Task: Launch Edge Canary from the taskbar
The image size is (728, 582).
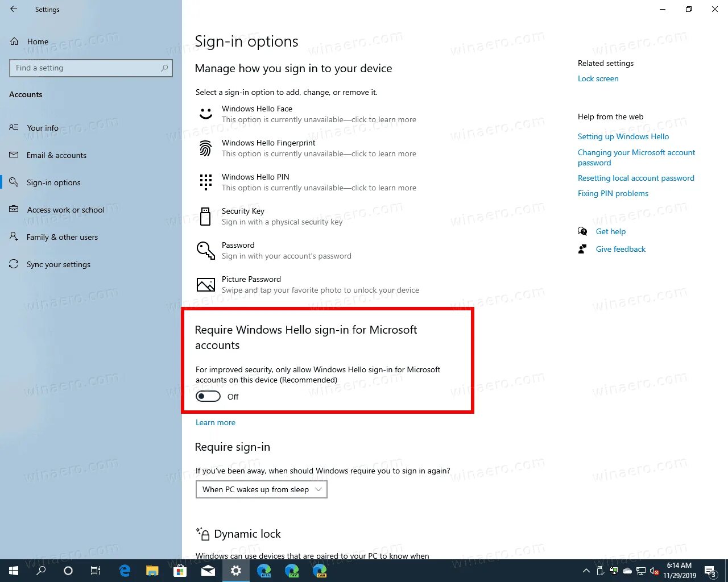Action: click(x=320, y=571)
